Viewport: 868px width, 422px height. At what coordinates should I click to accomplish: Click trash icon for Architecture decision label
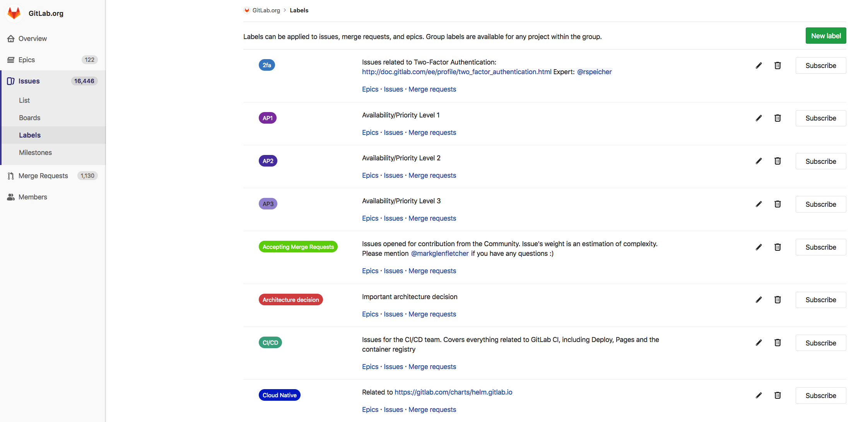[x=777, y=299]
